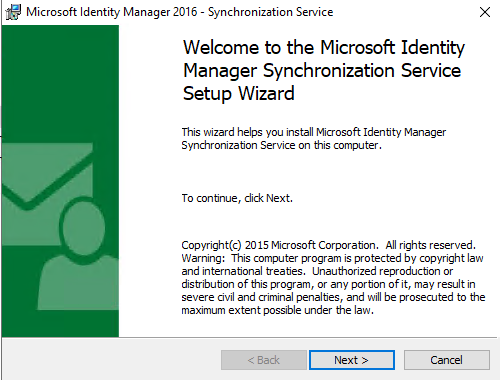Click the installer icon in the title bar

[x=13, y=12]
